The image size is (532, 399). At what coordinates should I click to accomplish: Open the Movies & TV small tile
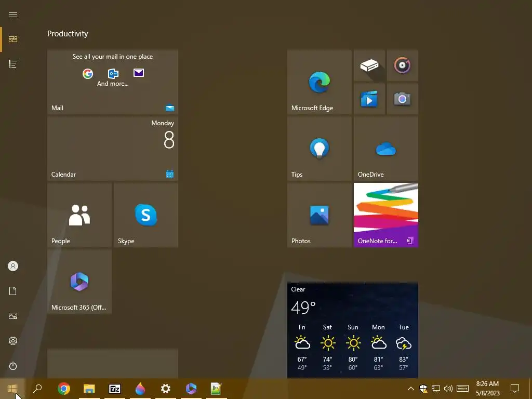[369, 99]
